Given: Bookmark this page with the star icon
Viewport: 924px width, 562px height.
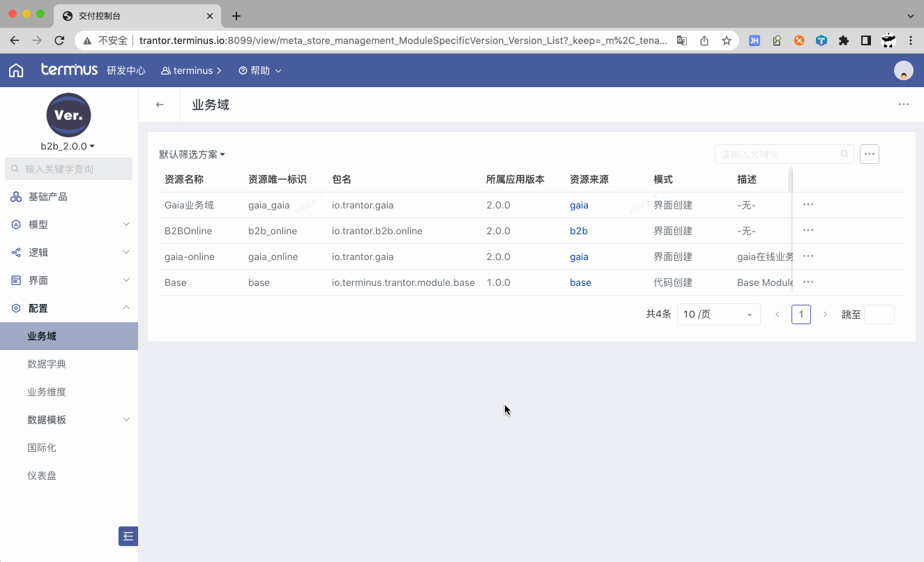Looking at the screenshot, I should click(726, 40).
